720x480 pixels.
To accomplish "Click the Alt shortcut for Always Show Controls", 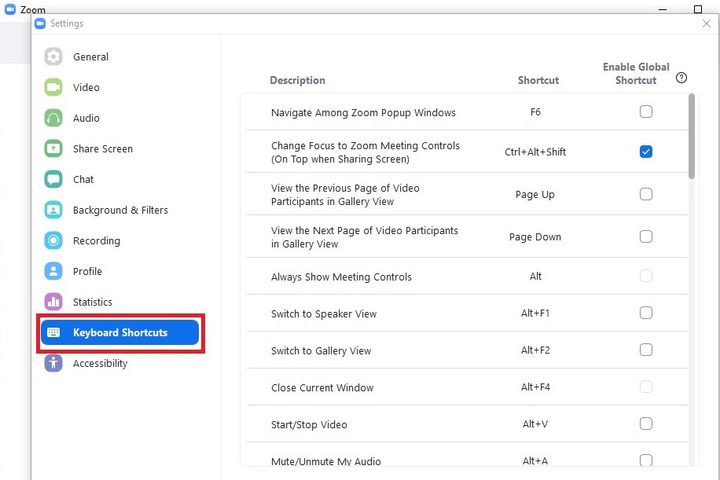I will coord(535,276).
